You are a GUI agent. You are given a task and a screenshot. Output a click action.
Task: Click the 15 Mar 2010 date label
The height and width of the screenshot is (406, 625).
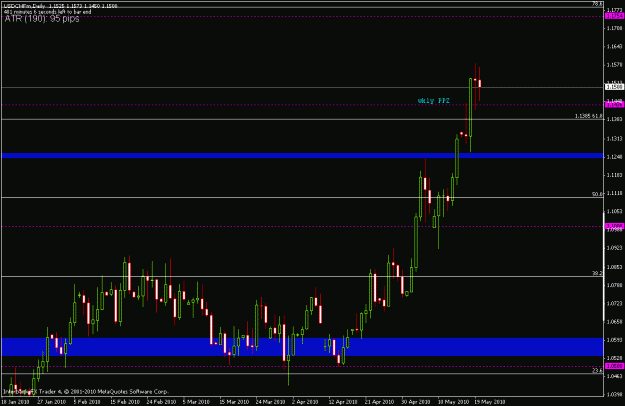tap(234, 402)
